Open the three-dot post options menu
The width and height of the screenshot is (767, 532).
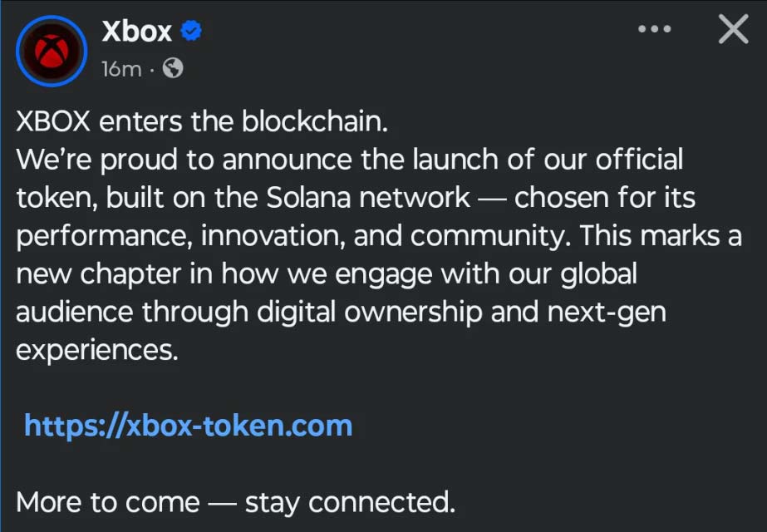tap(654, 29)
